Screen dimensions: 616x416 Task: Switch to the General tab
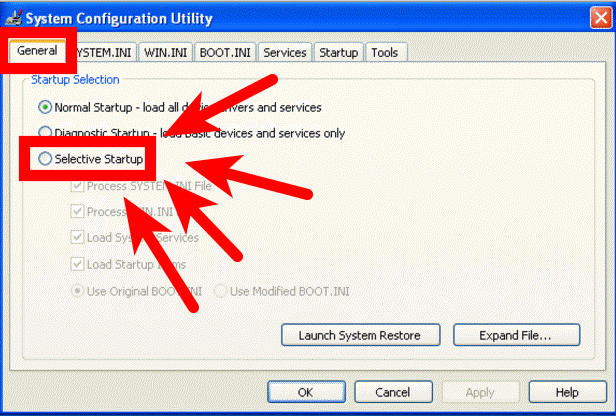pyautogui.click(x=37, y=51)
